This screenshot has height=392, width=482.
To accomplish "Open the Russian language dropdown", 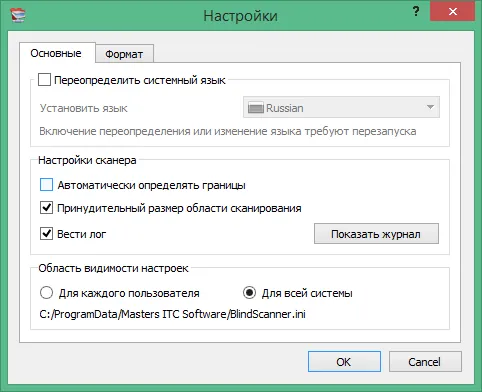I will (x=341, y=107).
